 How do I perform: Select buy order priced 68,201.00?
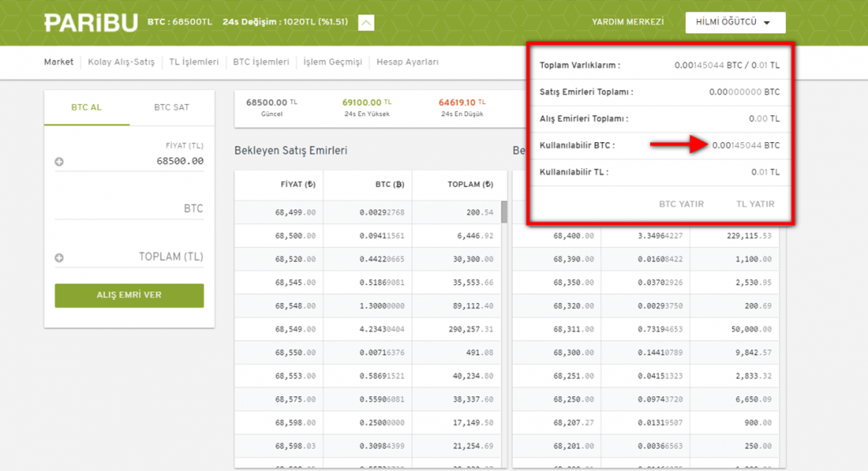point(646,446)
